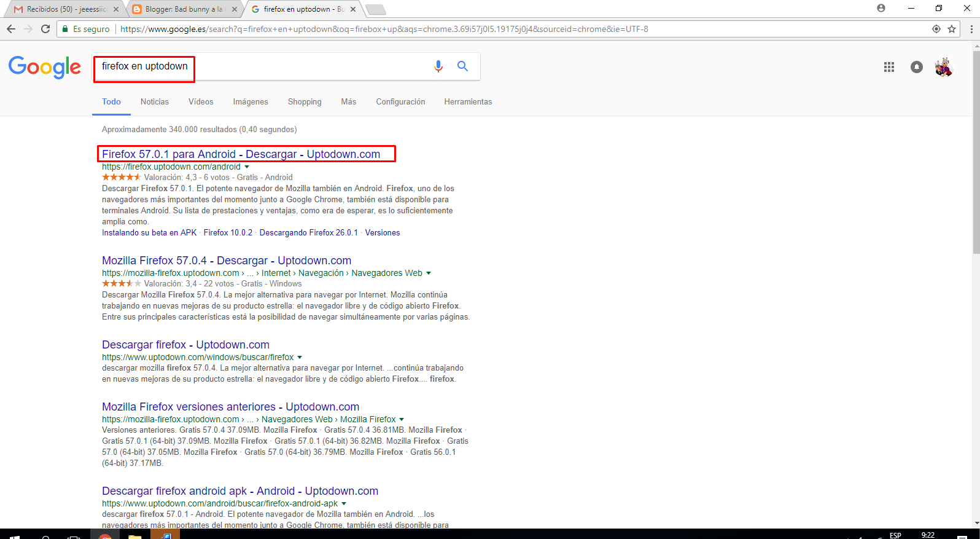Open the Configuración menu
The image size is (980, 539).
(x=400, y=102)
